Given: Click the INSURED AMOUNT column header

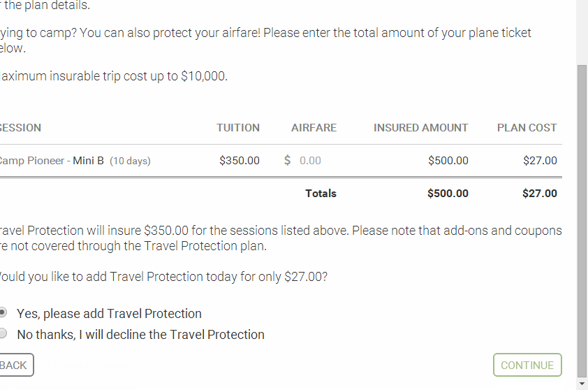Looking at the screenshot, I should pos(420,128).
